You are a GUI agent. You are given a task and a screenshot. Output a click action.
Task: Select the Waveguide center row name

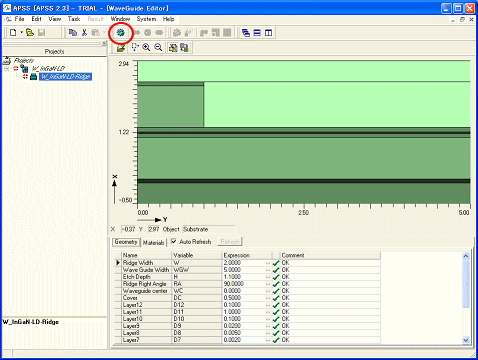(x=145, y=291)
